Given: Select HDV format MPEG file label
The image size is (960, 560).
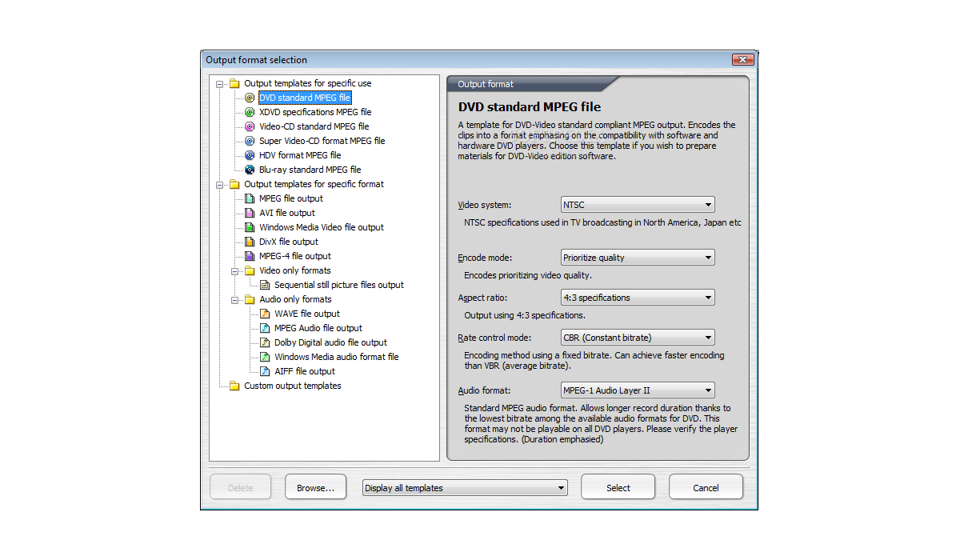Looking at the screenshot, I should (x=300, y=155).
